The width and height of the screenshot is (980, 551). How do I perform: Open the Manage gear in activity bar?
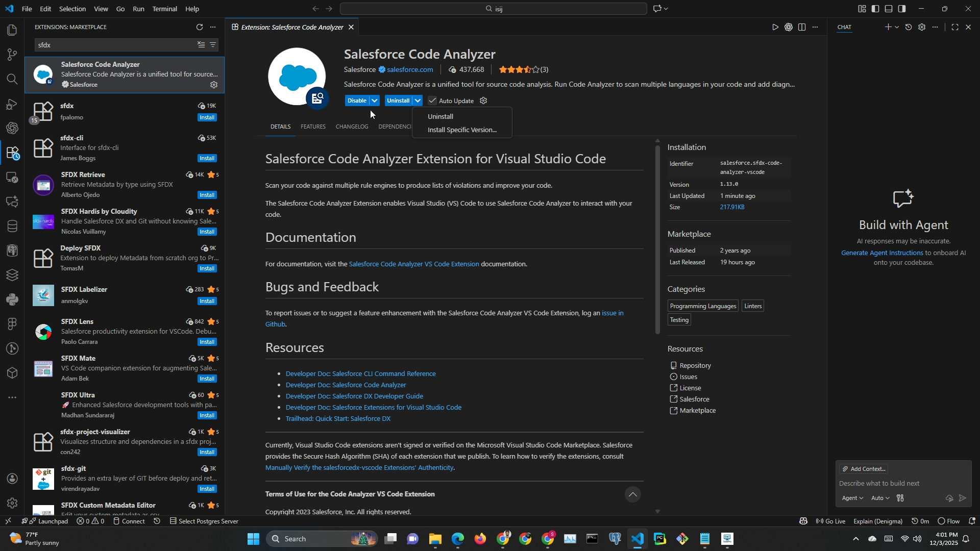coord(12,503)
